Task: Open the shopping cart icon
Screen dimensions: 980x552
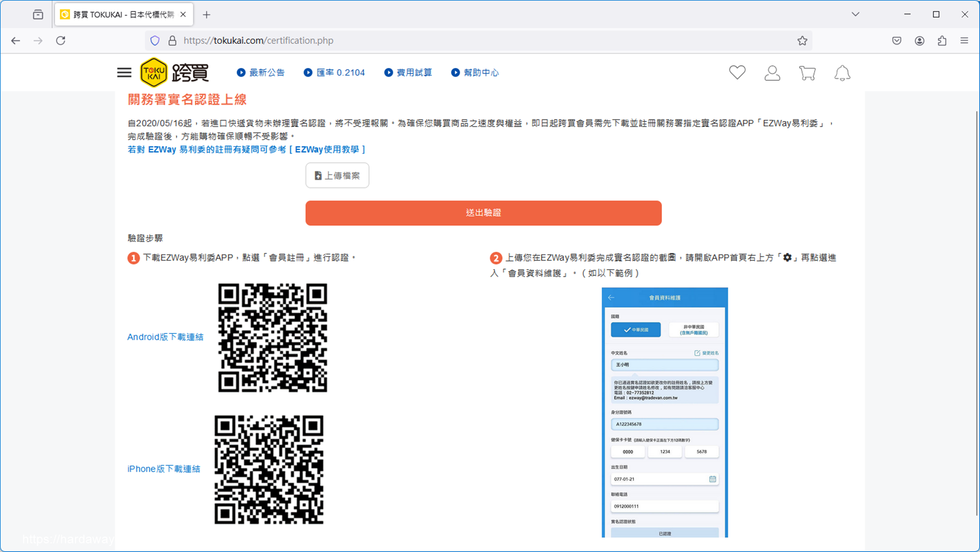Action: tap(807, 73)
